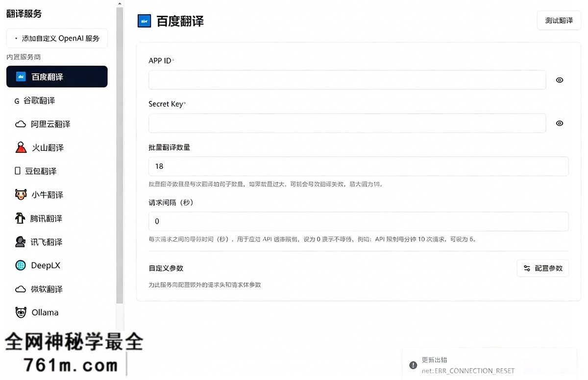The width and height of the screenshot is (588, 380).
Task: Click the cloud icon beside 阿里云翻译
Action: click(x=21, y=124)
